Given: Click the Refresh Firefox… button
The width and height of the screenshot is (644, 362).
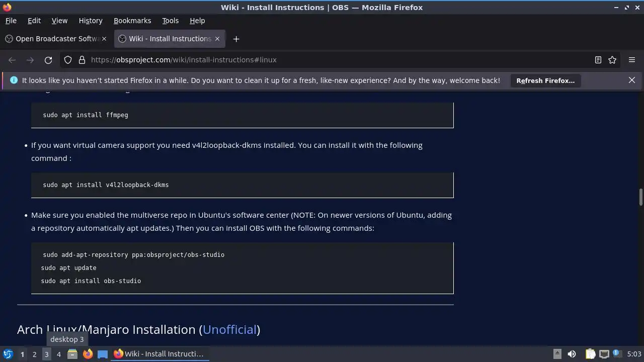Looking at the screenshot, I should 545,80.
